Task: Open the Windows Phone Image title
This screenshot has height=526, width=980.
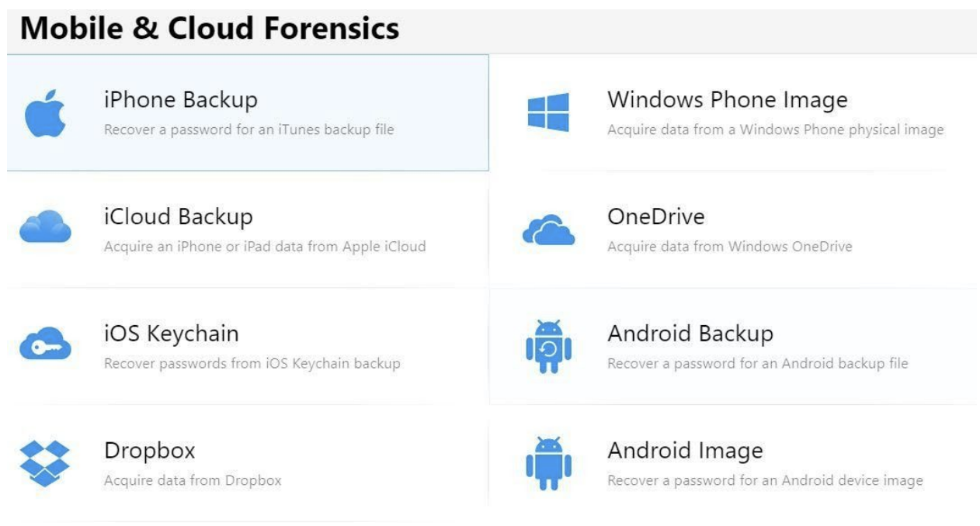Action: (727, 100)
